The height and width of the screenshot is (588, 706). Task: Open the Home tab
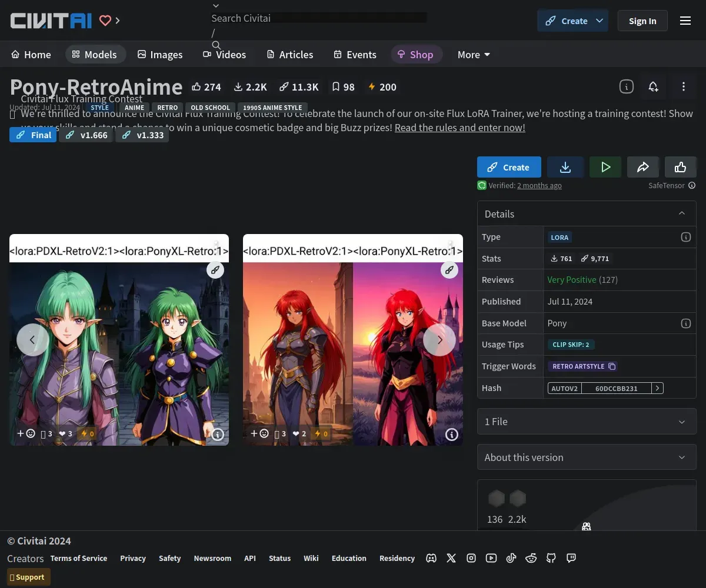31,55
